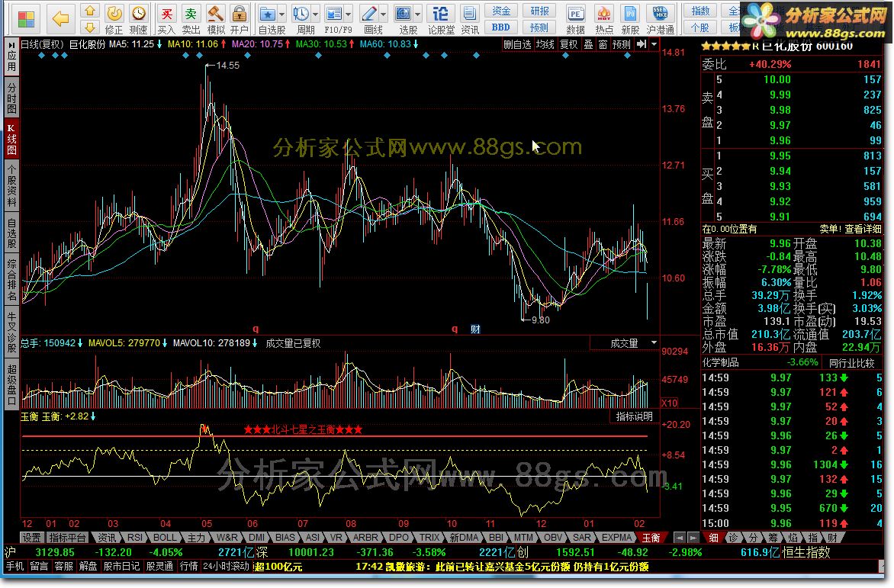This screenshot has width=894, height=588.
Task: Click 24小时滚动 news ticker label
Action: 227,567
